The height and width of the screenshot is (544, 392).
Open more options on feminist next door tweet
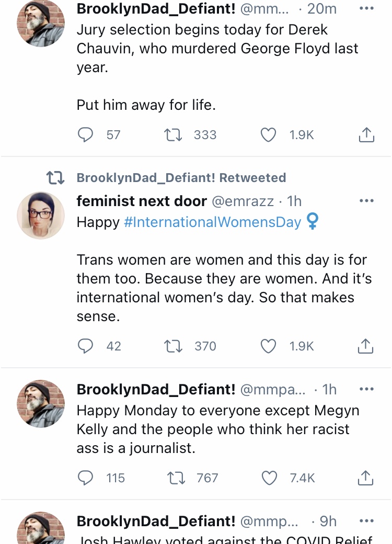(366, 201)
